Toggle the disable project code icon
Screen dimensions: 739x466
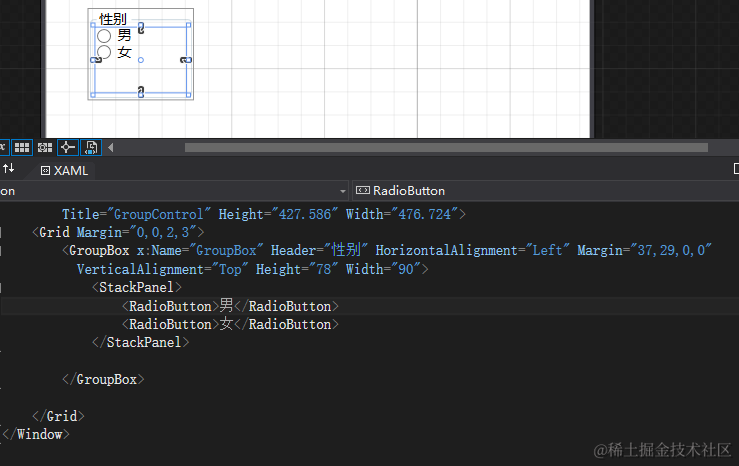point(91,147)
